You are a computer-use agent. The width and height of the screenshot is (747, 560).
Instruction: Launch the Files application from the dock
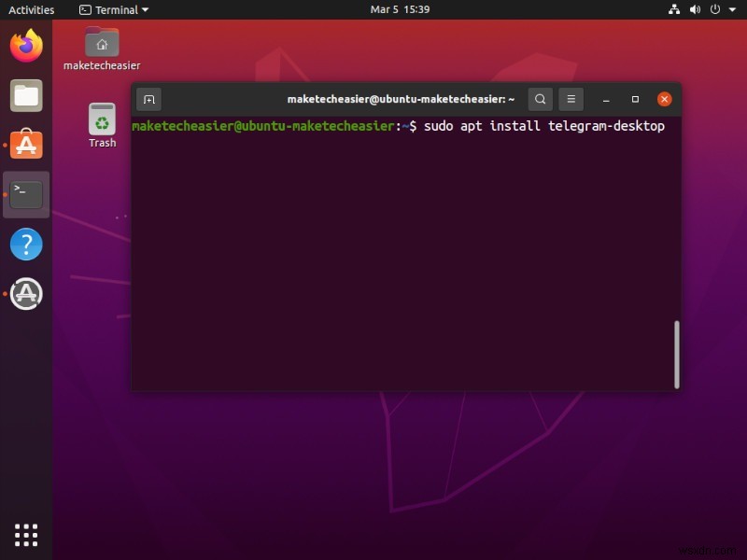[25, 94]
